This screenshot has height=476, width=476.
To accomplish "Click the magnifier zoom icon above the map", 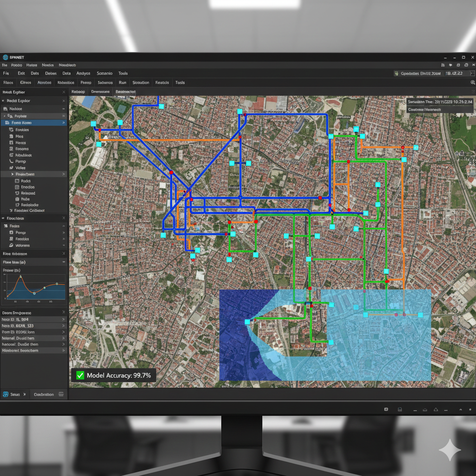I will pyautogui.click(x=472, y=82).
